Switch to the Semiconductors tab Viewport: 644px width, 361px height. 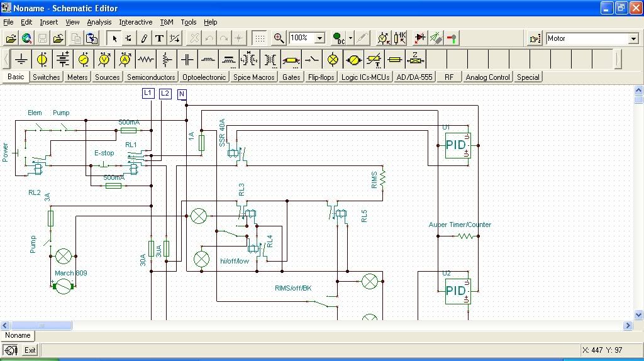(151, 77)
